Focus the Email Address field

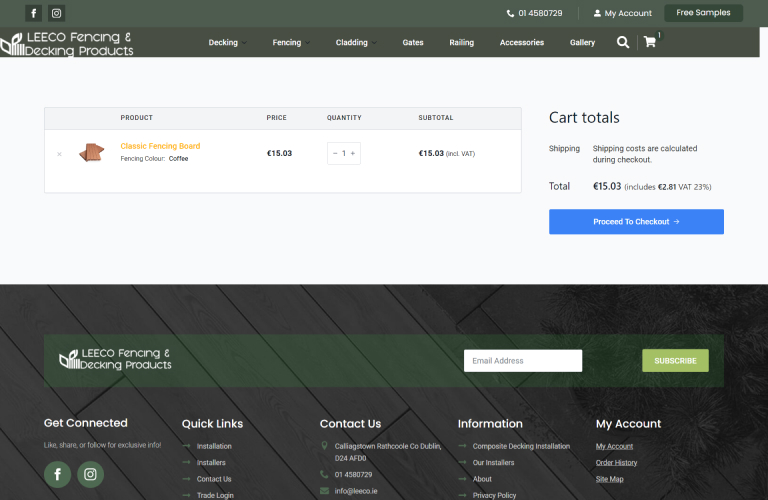pyautogui.click(x=523, y=360)
